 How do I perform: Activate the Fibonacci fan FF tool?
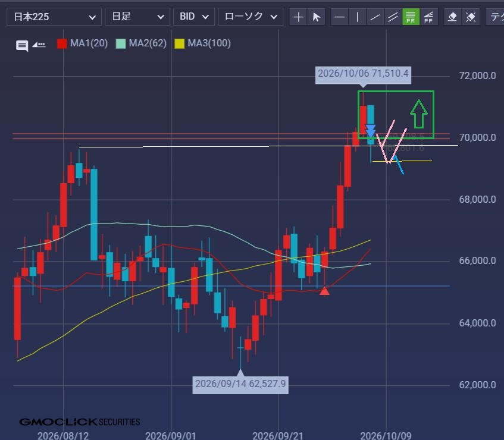(428, 17)
